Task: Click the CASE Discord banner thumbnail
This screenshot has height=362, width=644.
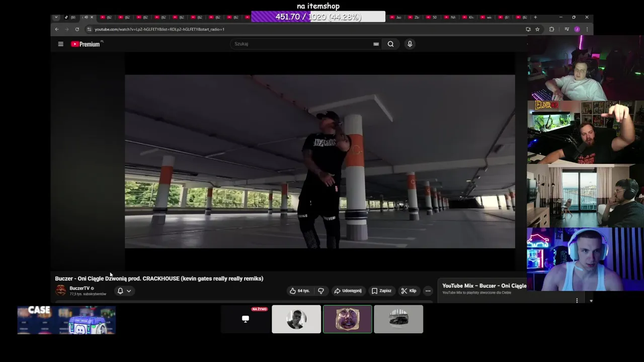Action: (66, 320)
